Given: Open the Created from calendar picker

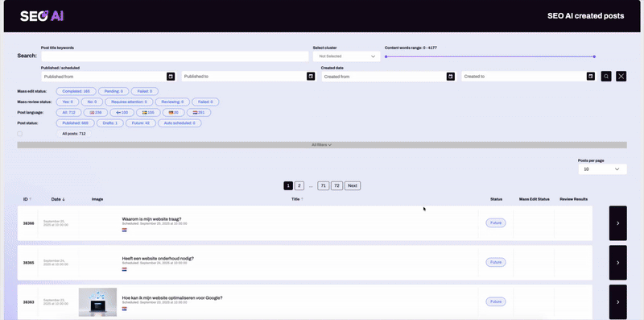Looking at the screenshot, I should click(x=451, y=77).
